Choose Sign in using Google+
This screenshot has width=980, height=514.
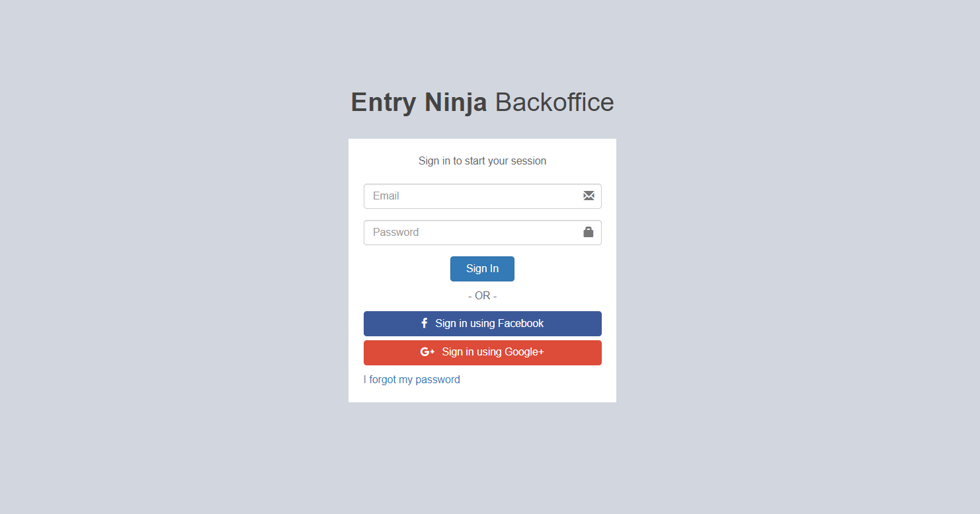(x=483, y=353)
